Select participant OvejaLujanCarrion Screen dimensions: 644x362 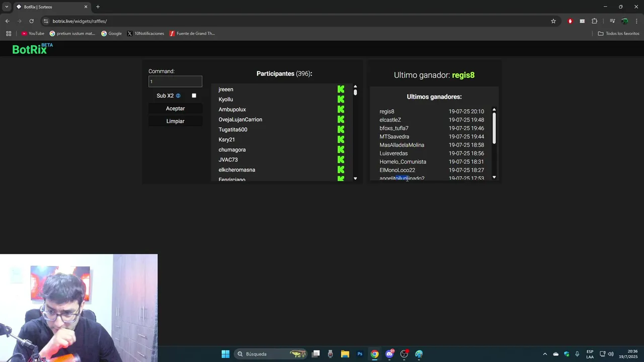240,120
